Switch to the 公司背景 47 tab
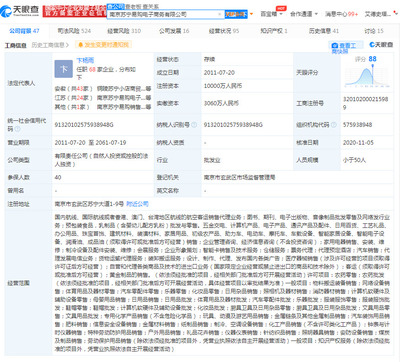 [24, 31]
